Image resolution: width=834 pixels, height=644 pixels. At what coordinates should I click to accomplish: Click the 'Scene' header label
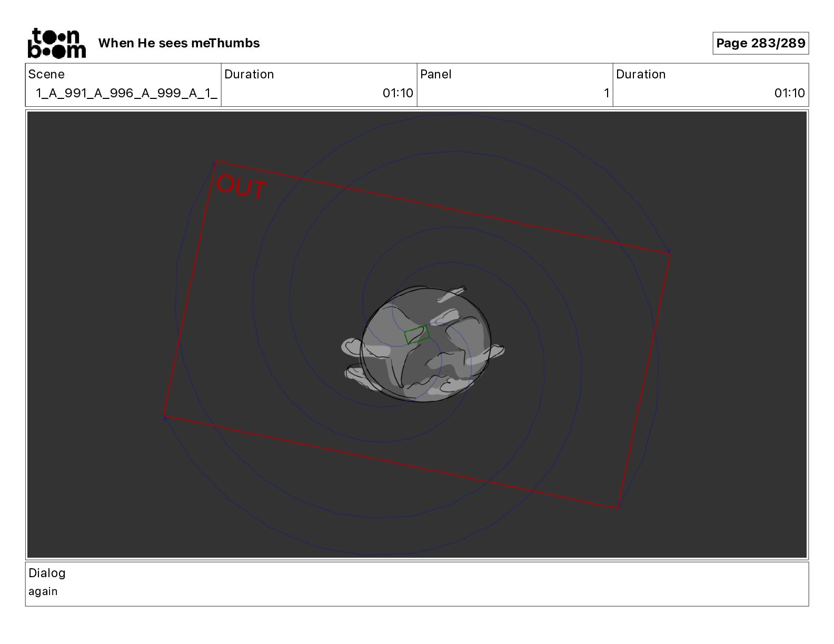[x=46, y=74]
